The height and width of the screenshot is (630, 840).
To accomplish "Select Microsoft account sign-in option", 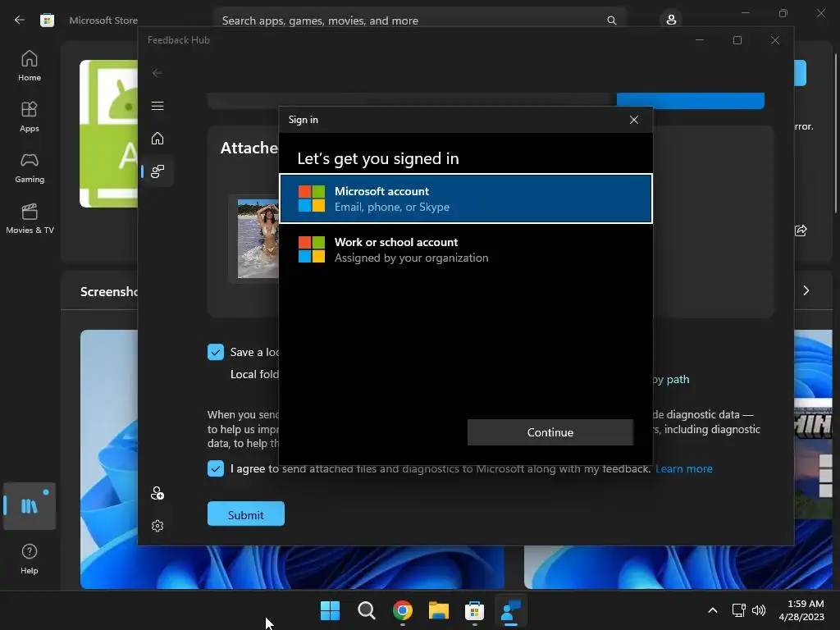I will pyautogui.click(x=466, y=199).
